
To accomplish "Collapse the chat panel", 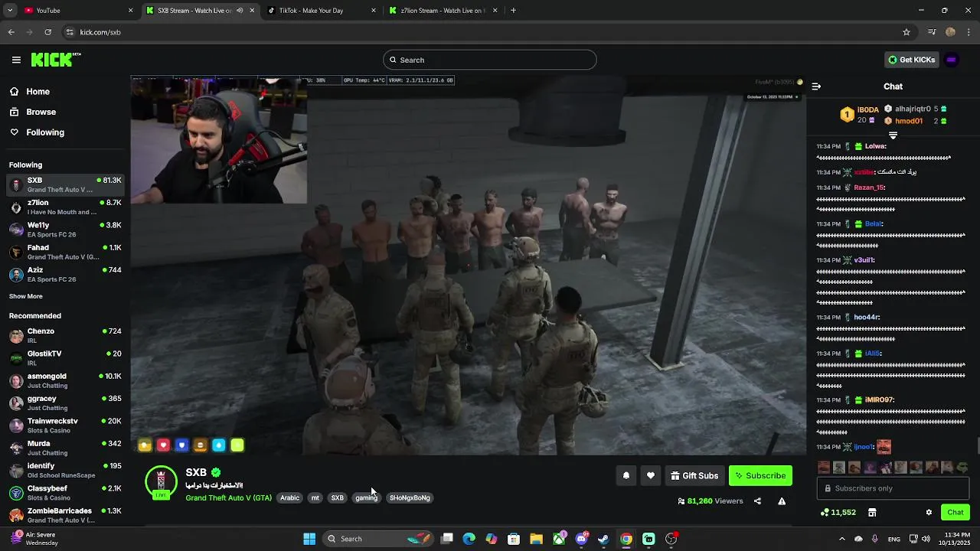I will click(816, 86).
